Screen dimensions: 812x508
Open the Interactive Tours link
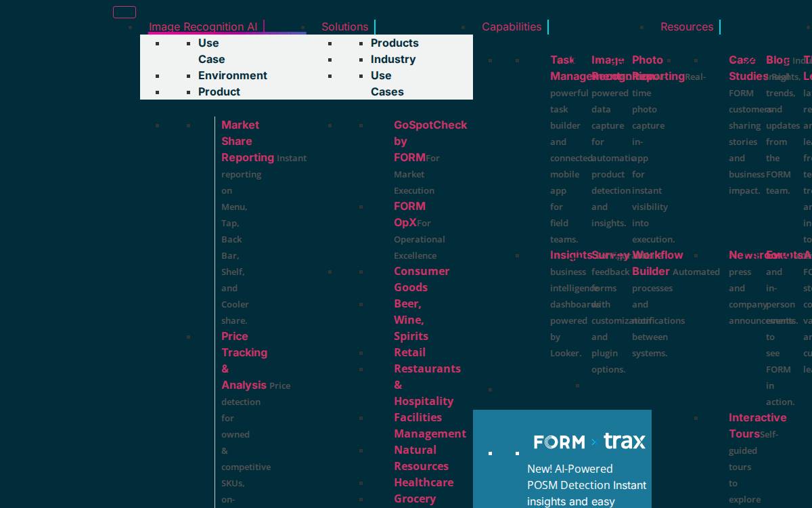pyautogui.click(x=757, y=425)
